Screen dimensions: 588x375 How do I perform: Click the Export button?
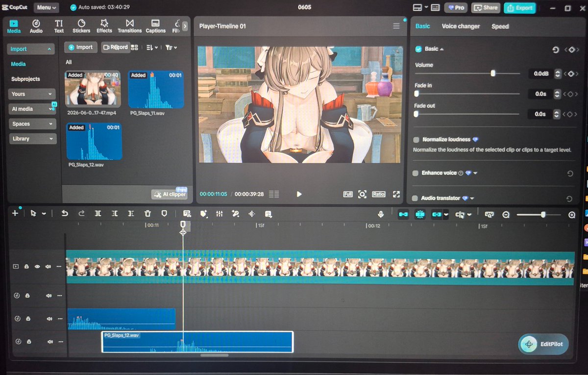[x=520, y=8]
